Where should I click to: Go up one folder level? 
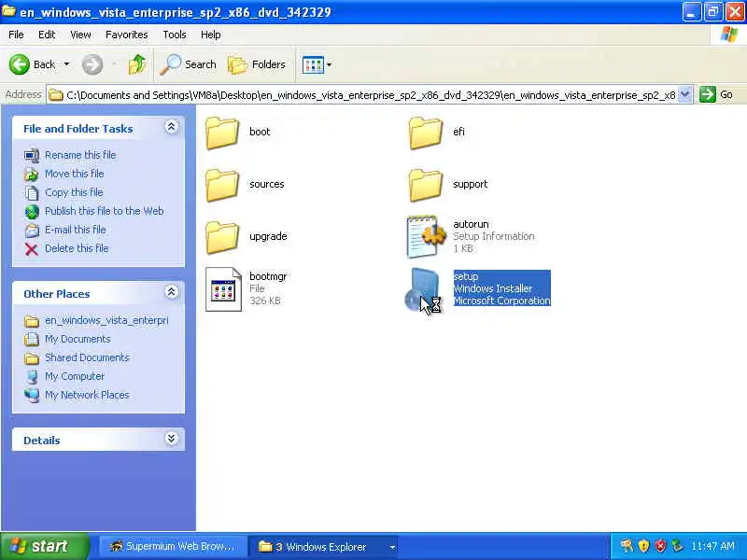(x=137, y=64)
